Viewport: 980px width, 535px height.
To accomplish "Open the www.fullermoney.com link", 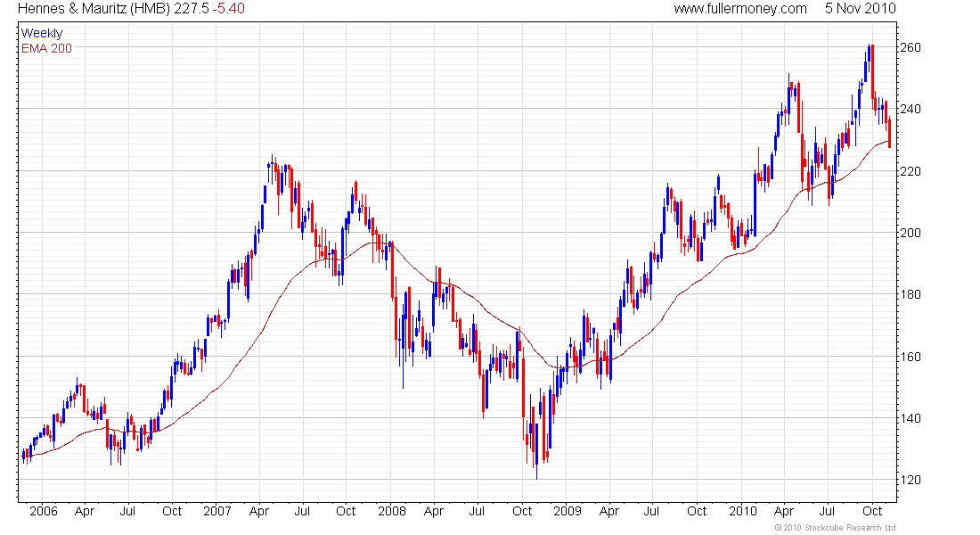I will [x=740, y=9].
